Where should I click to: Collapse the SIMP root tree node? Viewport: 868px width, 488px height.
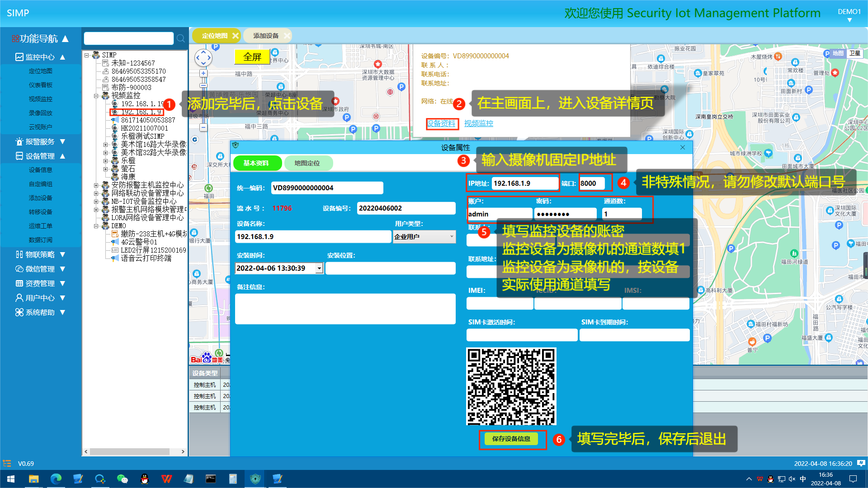[87, 55]
